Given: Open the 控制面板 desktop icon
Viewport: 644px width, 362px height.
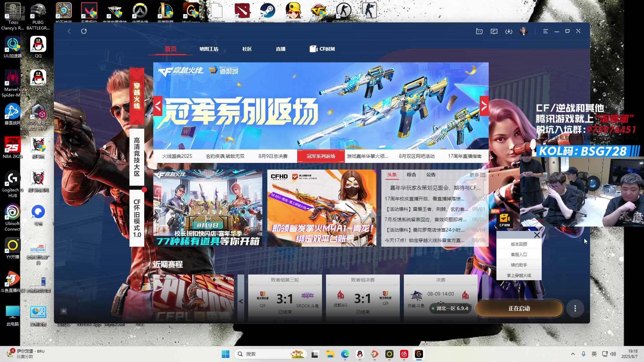Looking at the screenshot, I should 38,315.
